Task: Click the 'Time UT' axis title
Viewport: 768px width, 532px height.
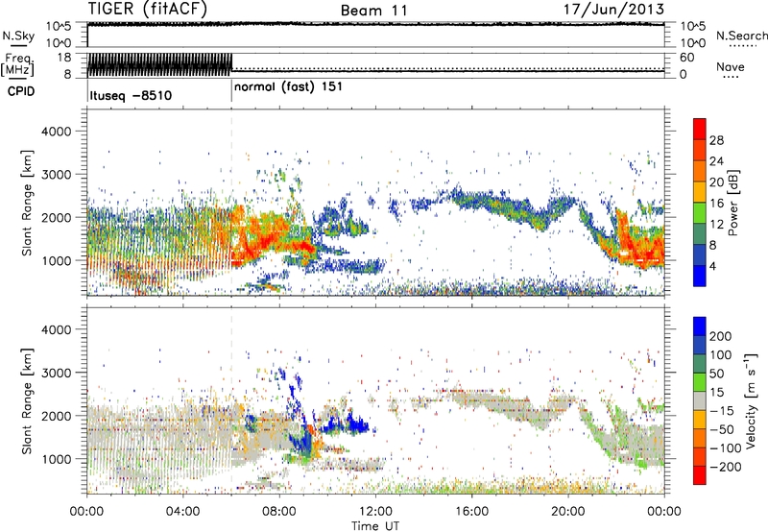Action: [x=375, y=525]
